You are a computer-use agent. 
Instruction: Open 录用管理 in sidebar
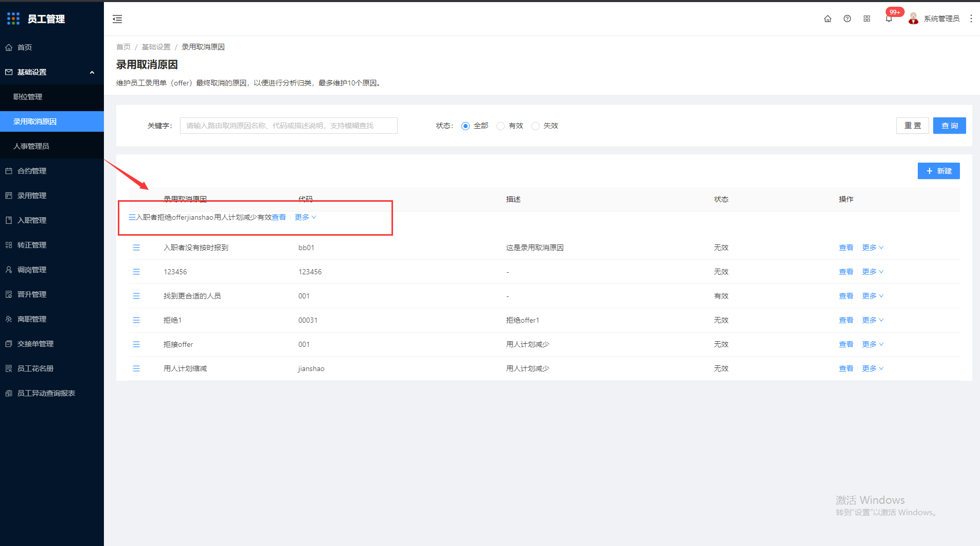(x=52, y=196)
